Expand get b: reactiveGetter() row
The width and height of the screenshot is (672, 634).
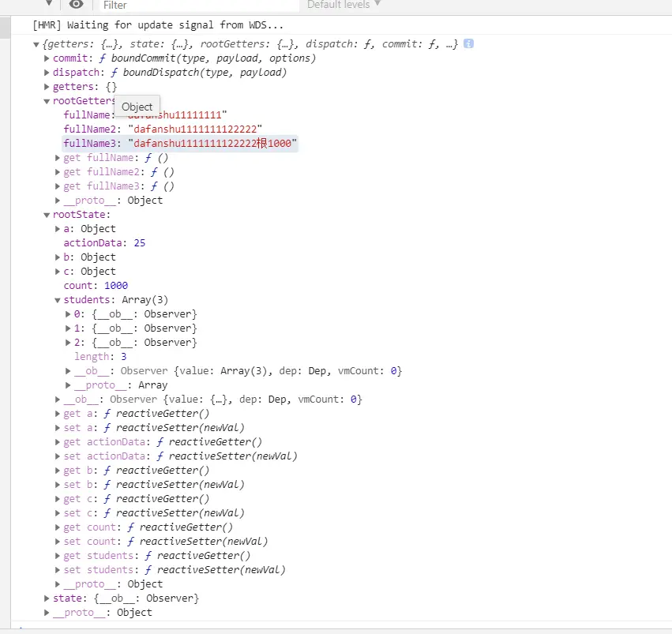click(x=58, y=471)
